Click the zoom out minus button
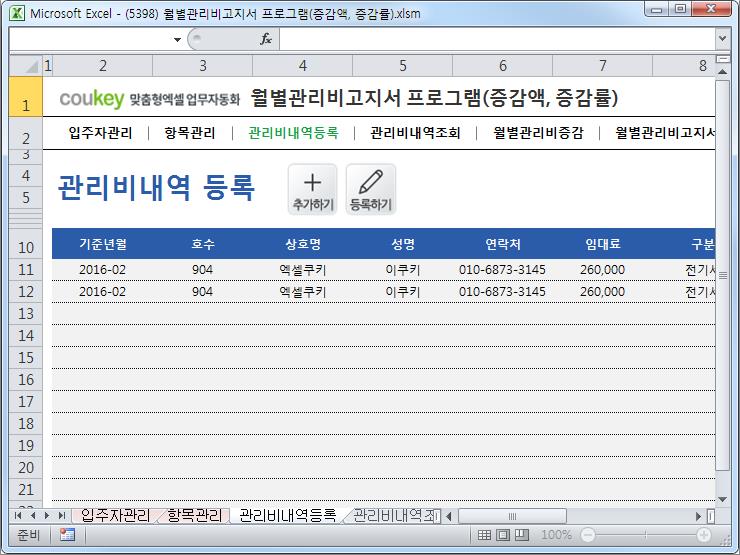 (588, 535)
